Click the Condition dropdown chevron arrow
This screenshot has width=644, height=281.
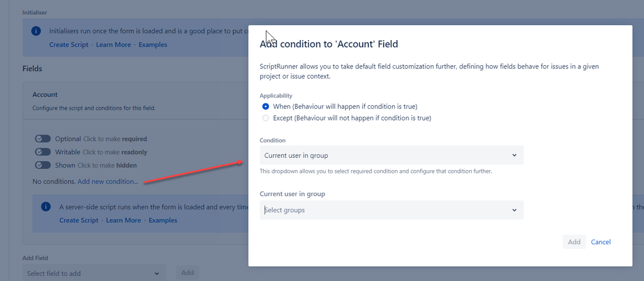pos(514,155)
